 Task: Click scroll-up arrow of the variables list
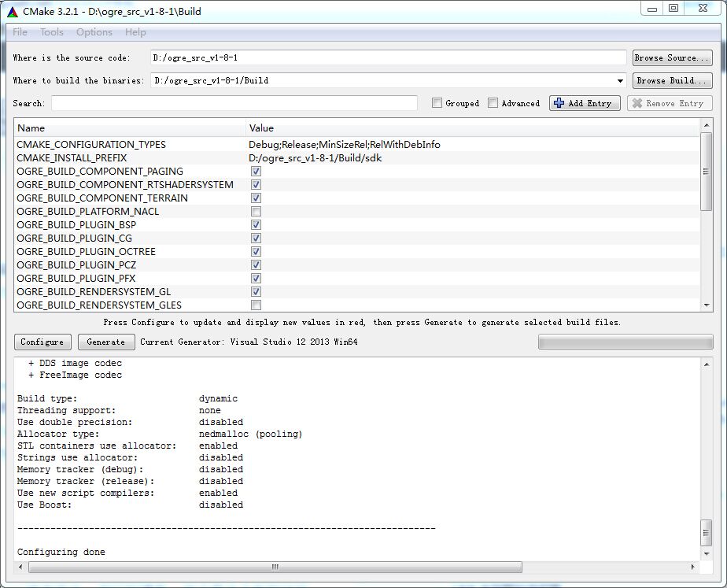[x=706, y=126]
